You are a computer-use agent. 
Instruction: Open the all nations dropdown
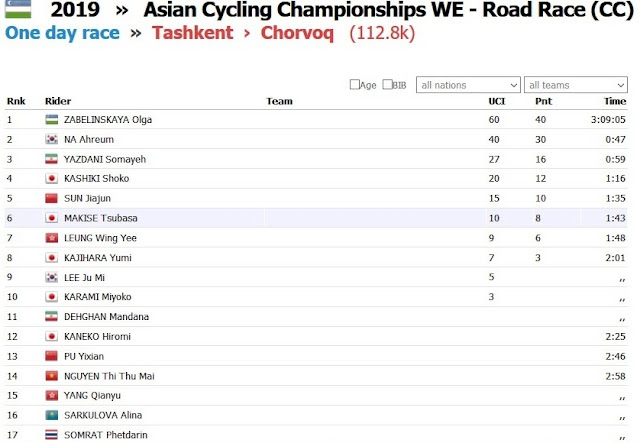[468, 85]
